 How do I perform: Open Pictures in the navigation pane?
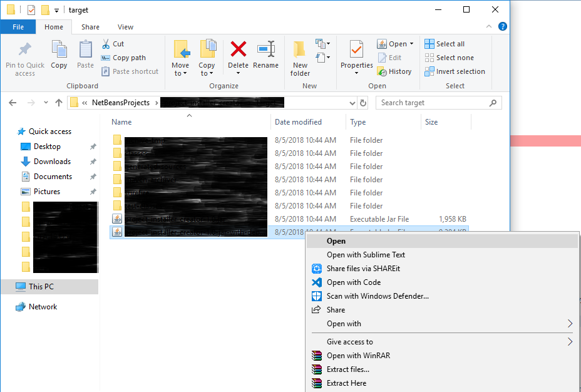click(x=41, y=192)
